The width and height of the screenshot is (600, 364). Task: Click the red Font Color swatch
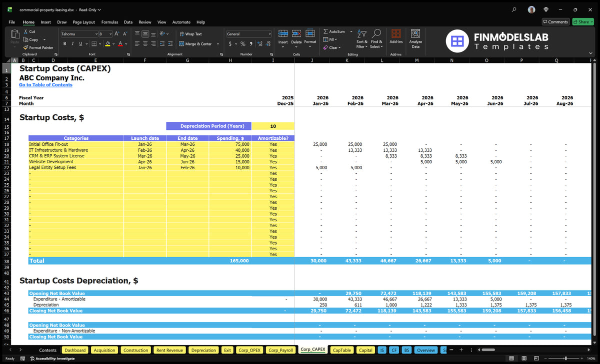click(x=120, y=44)
